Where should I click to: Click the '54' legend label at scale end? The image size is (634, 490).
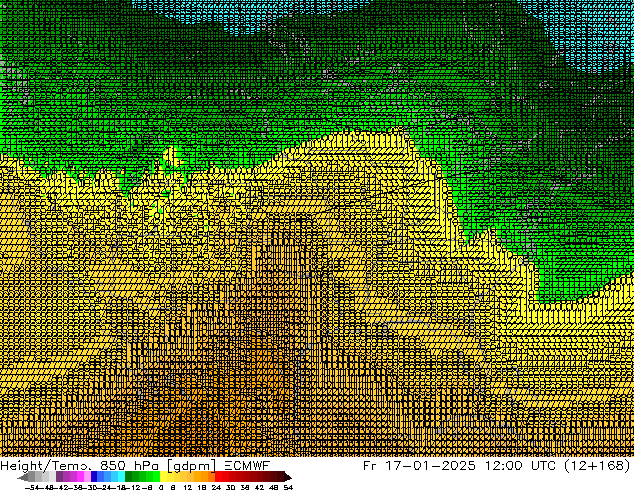pos(288,487)
